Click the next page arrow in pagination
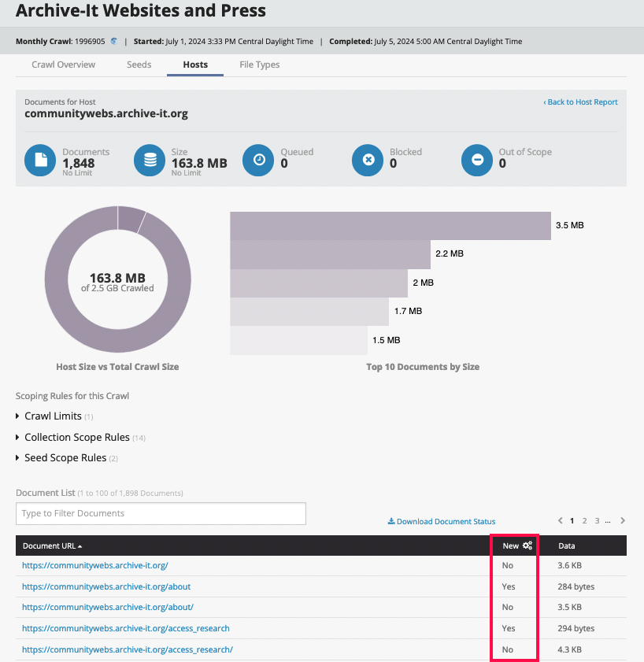The width and height of the screenshot is (644, 662). [623, 520]
